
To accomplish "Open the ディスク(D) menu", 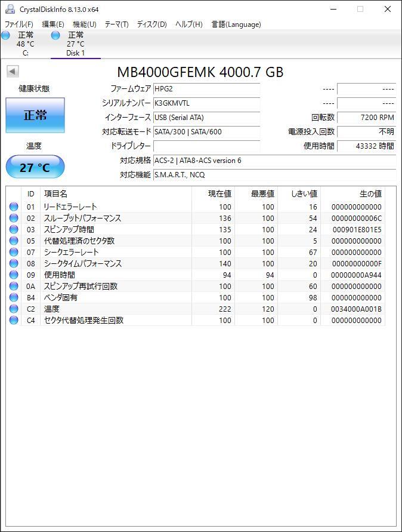I will (x=152, y=24).
